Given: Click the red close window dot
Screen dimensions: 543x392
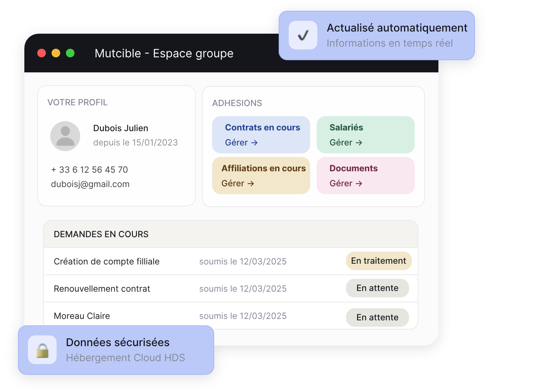Looking at the screenshot, I should [x=42, y=53].
